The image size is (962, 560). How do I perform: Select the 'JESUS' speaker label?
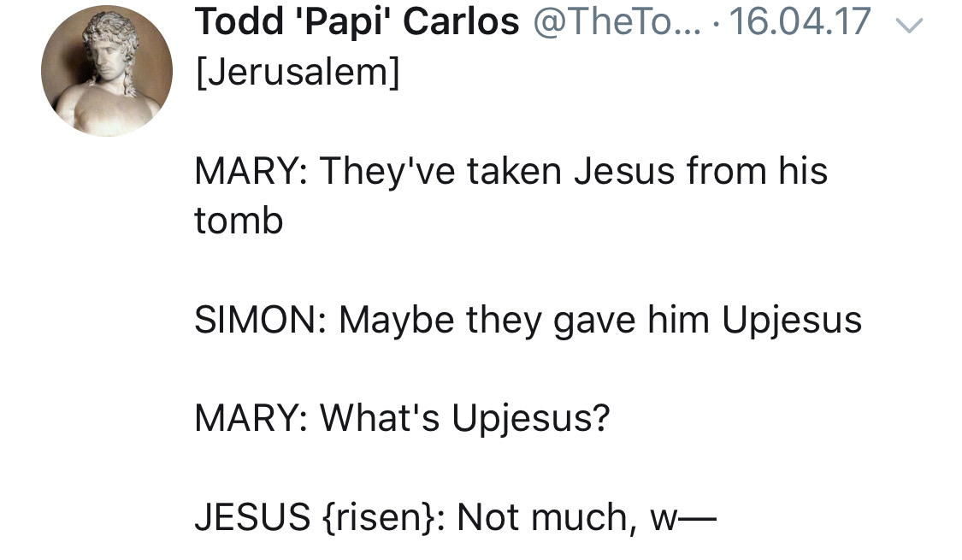(x=252, y=517)
